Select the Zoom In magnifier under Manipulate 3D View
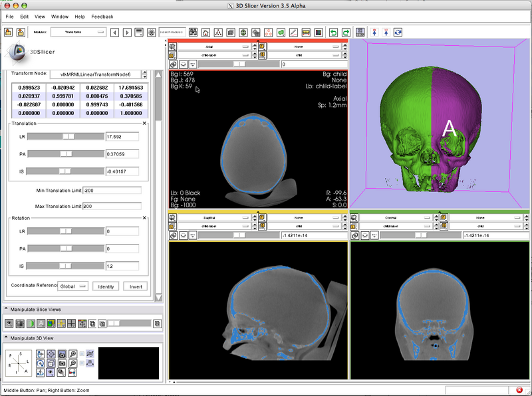This screenshot has height=396, width=532. click(x=72, y=353)
